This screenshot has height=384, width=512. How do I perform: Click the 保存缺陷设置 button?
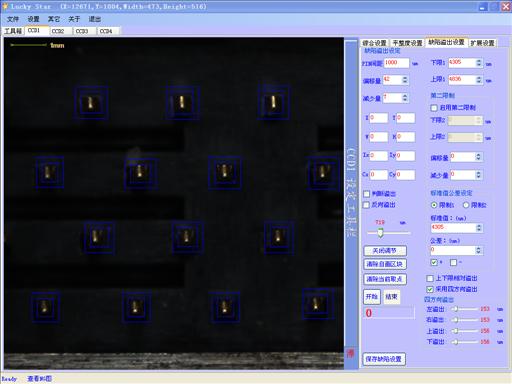click(x=384, y=359)
